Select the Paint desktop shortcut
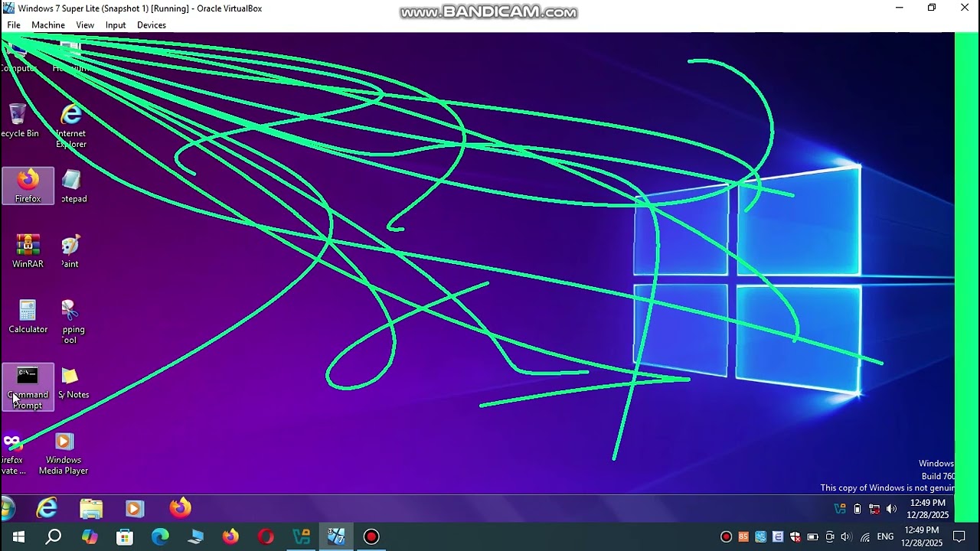The width and height of the screenshot is (980, 551). click(x=70, y=251)
